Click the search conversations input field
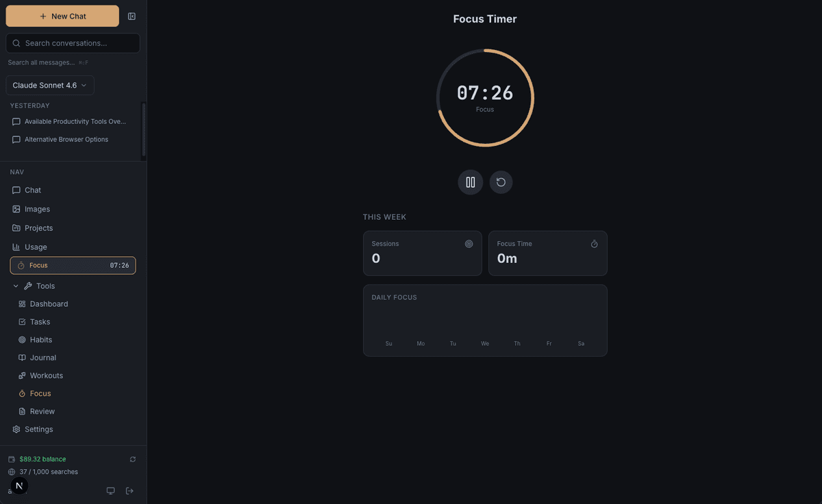Viewport: 822px width, 504px height. [73, 42]
